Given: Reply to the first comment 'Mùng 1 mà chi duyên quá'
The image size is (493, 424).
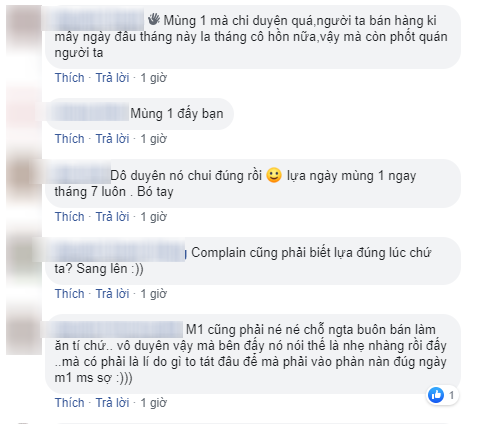Looking at the screenshot, I should [112, 78].
